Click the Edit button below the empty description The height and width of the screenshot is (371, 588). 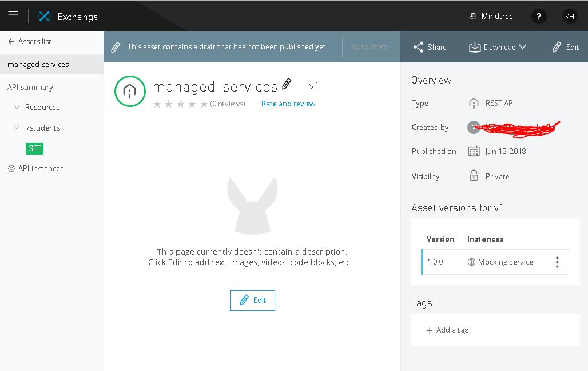252,301
